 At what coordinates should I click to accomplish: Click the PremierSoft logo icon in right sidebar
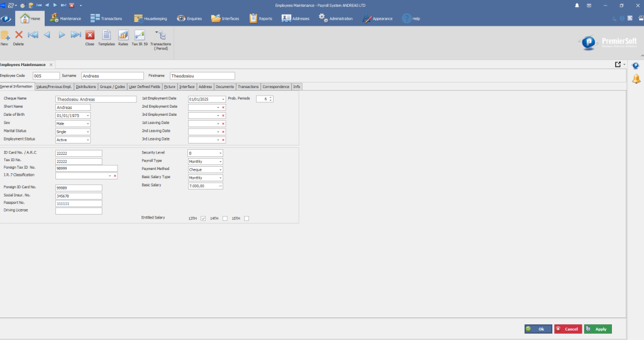click(636, 65)
